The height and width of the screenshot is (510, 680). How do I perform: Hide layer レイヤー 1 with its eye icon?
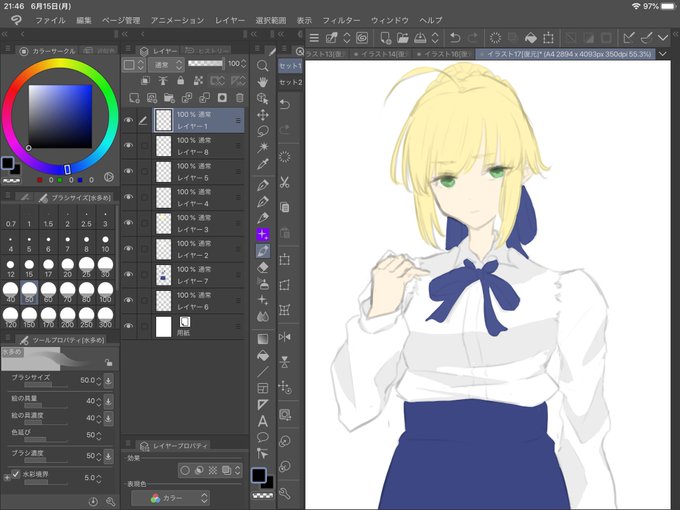coord(128,120)
